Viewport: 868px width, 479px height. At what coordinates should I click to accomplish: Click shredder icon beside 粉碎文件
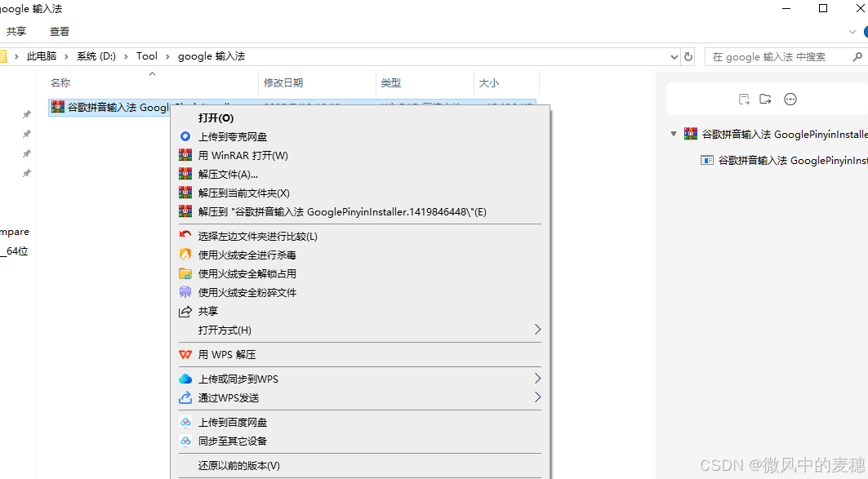coord(185,292)
